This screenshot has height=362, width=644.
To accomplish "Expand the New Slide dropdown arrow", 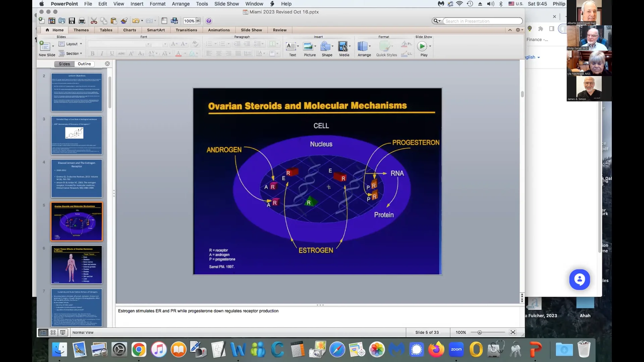I will click(53, 46).
